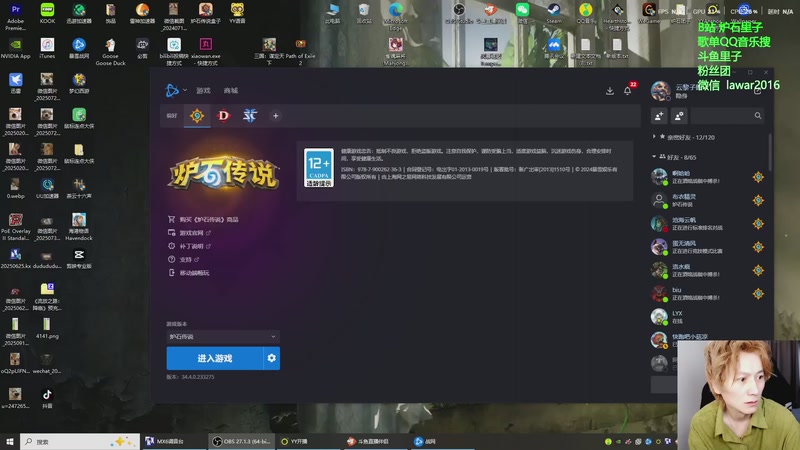Open the friend management icon beside Add Friend
800x450 pixels.
pos(679,116)
